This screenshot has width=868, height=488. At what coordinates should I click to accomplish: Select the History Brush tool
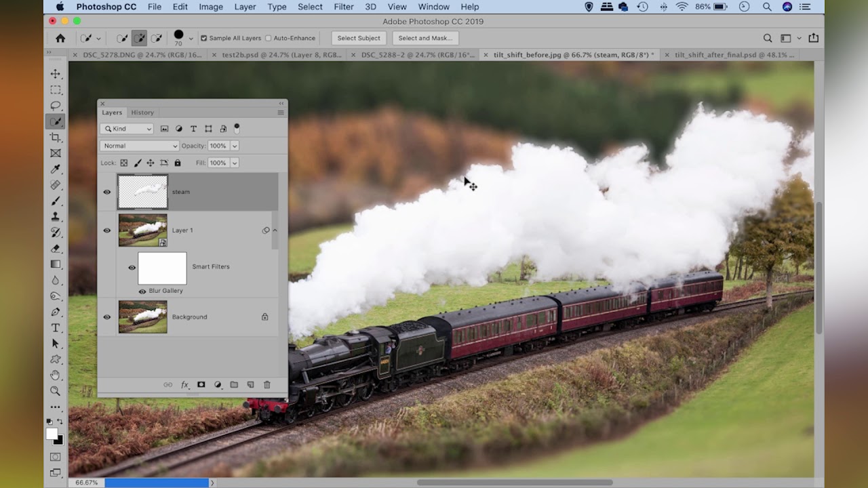56,232
